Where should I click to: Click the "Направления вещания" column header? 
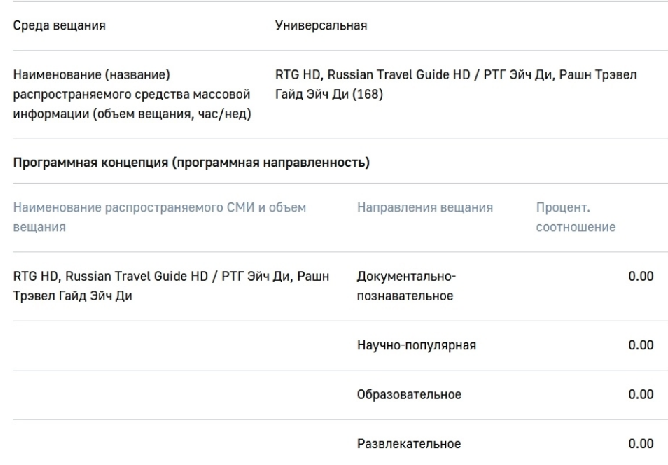pyautogui.click(x=425, y=208)
